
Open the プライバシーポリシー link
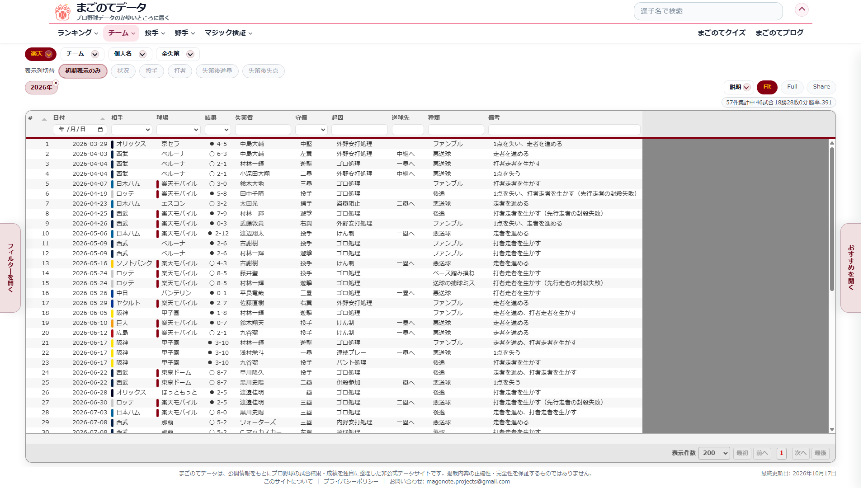[x=351, y=482]
